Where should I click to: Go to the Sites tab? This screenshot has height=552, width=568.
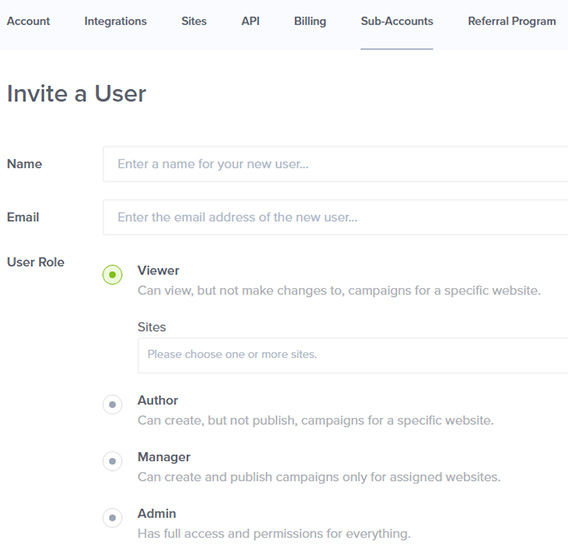pos(194,21)
